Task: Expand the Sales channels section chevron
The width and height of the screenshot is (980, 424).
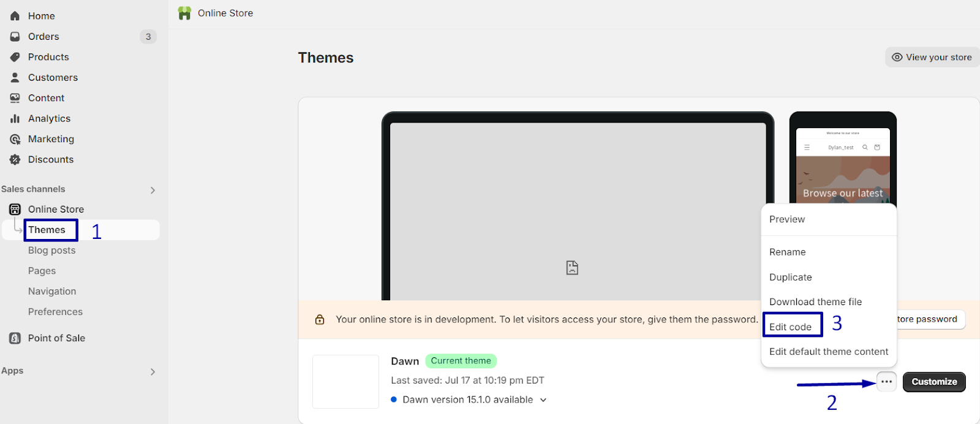Action: 153,190
